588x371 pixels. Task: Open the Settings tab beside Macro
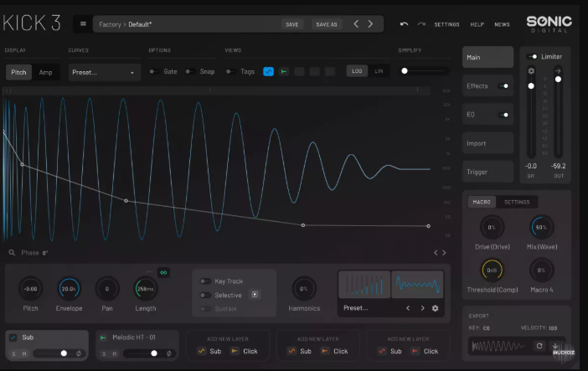(x=516, y=202)
